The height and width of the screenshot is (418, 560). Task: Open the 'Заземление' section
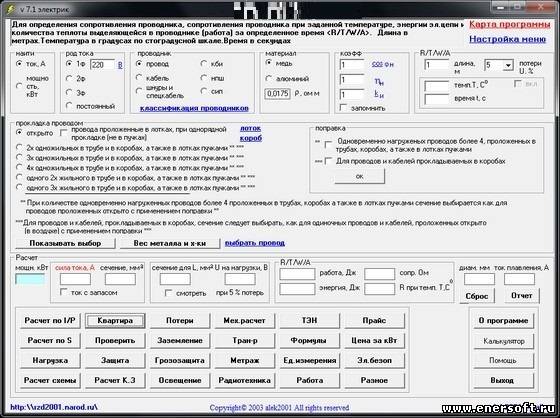click(180, 340)
